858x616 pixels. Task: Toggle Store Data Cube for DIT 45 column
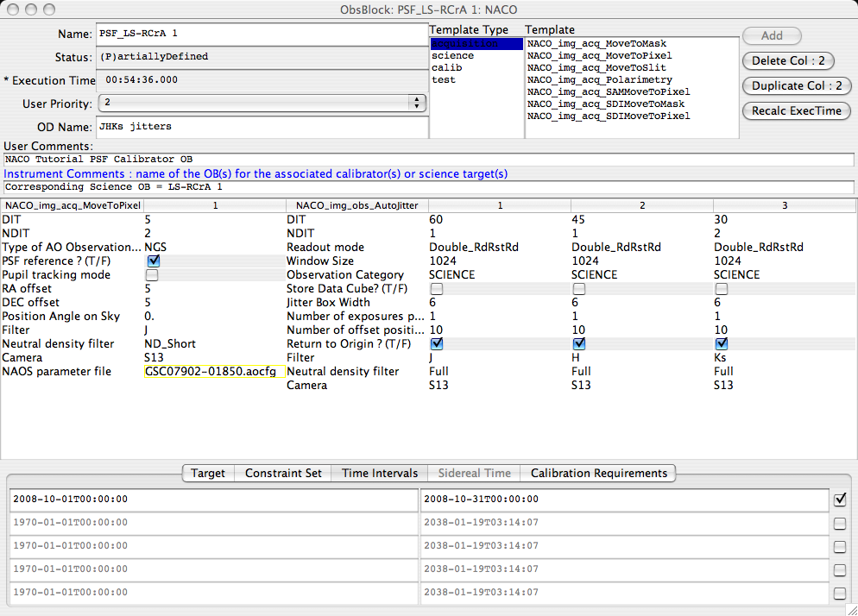(x=579, y=288)
